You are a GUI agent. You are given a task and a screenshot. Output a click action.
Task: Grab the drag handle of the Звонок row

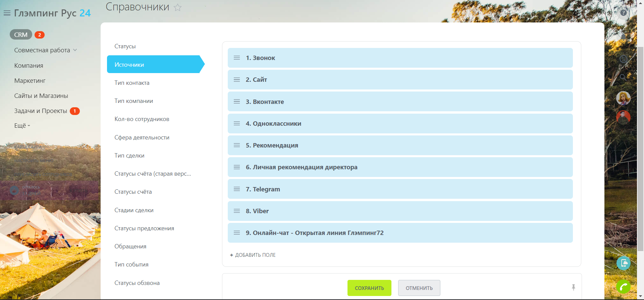[237, 58]
